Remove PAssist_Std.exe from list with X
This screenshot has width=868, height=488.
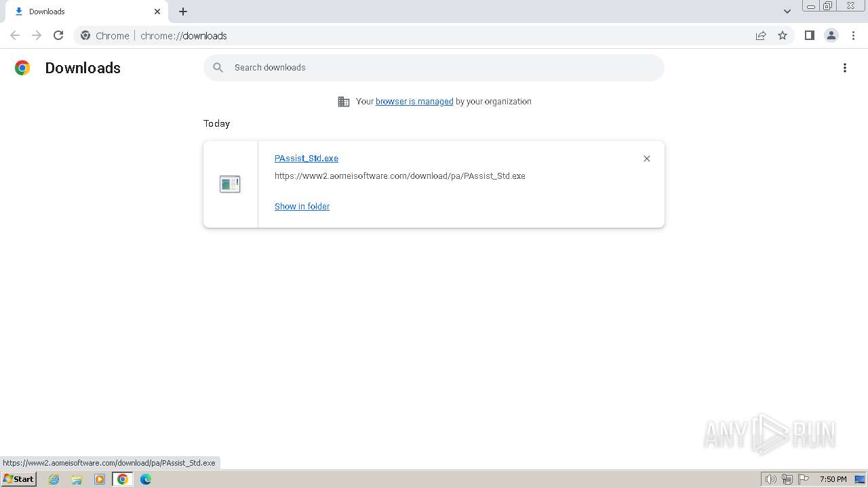pyautogui.click(x=647, y=159)
